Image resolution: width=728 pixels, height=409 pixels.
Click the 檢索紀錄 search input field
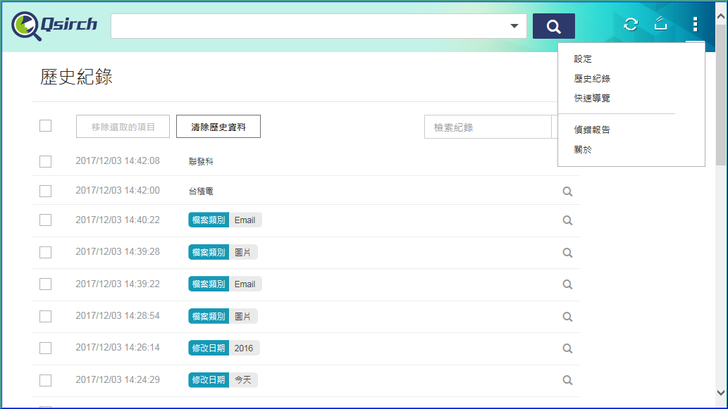(x=487, y=127)
